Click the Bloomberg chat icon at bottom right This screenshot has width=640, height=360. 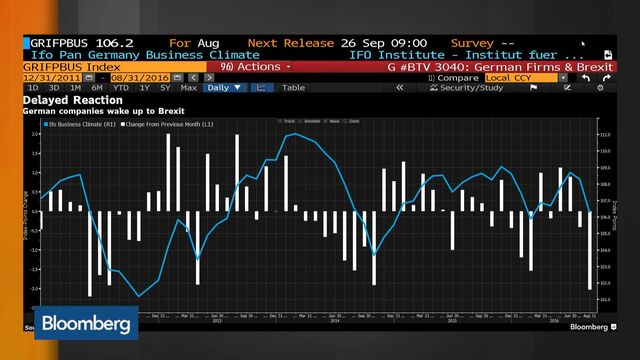tap(613, 327)
